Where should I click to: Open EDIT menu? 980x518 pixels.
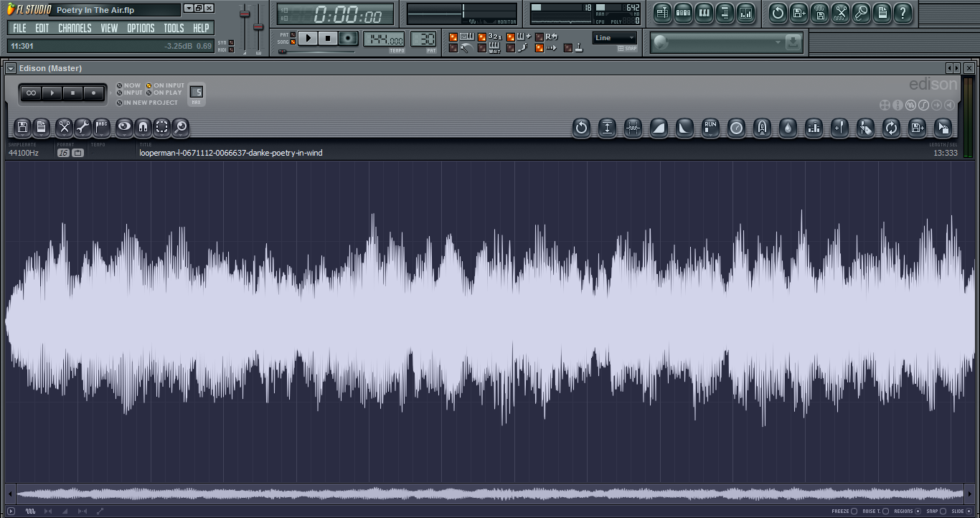tap(42, 29)
